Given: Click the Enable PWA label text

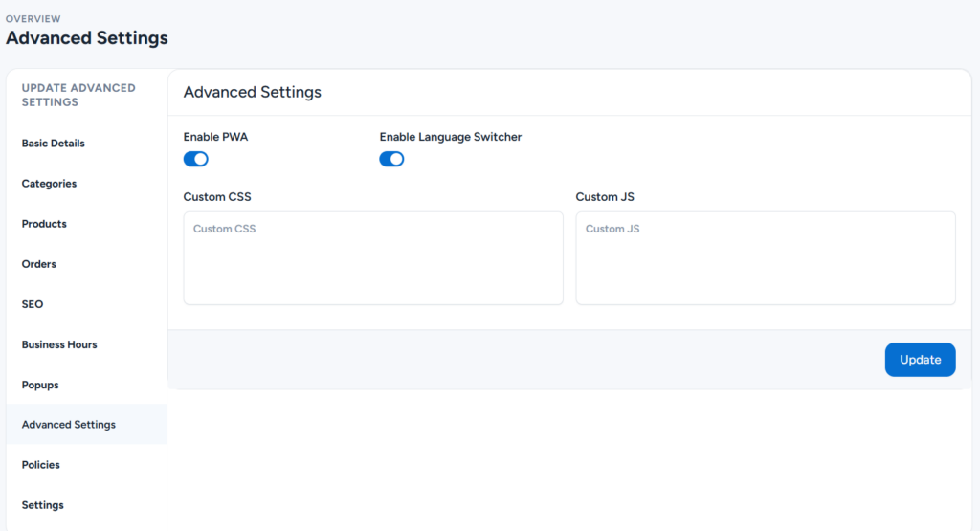Looking at the screenshot, I should (x=215, y=137).
